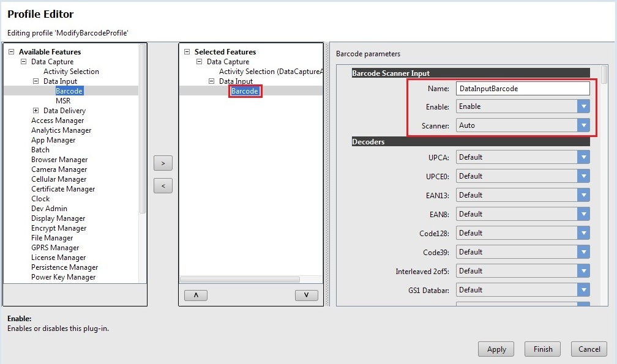Click the Apply button
The height and width of the screenshot is (364, 617).
click(x=496, y=349)
